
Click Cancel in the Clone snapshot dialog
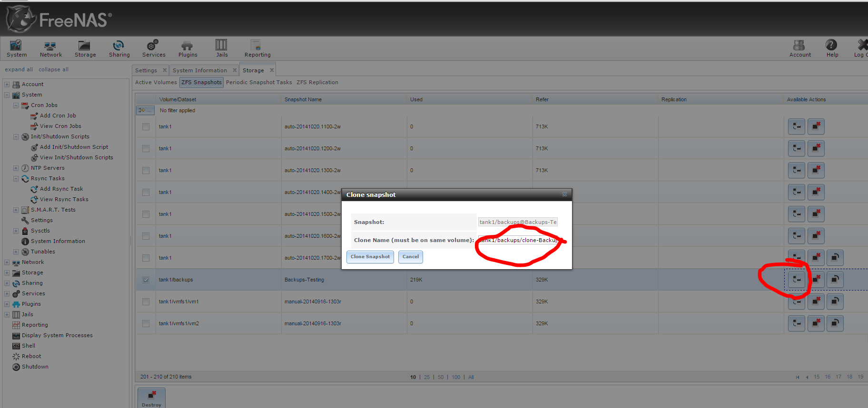click(x=410, y=257)
